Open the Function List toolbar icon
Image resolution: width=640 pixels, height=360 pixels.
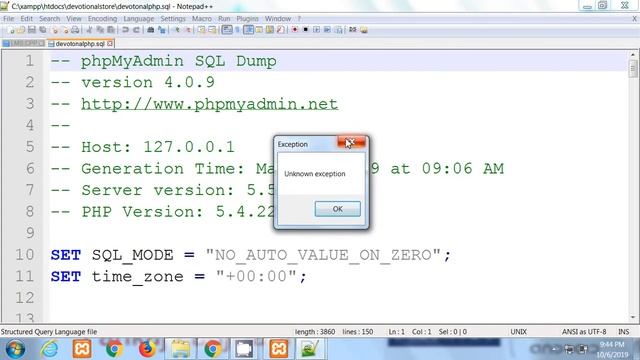point(281,30)
